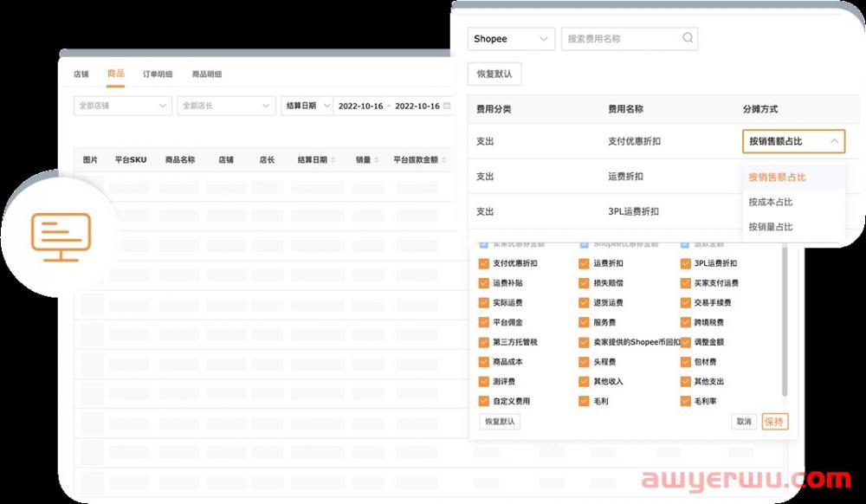Disable the 运费补贴 checkbox
This screenshot has width=866, height=504.
click(483, 282)
